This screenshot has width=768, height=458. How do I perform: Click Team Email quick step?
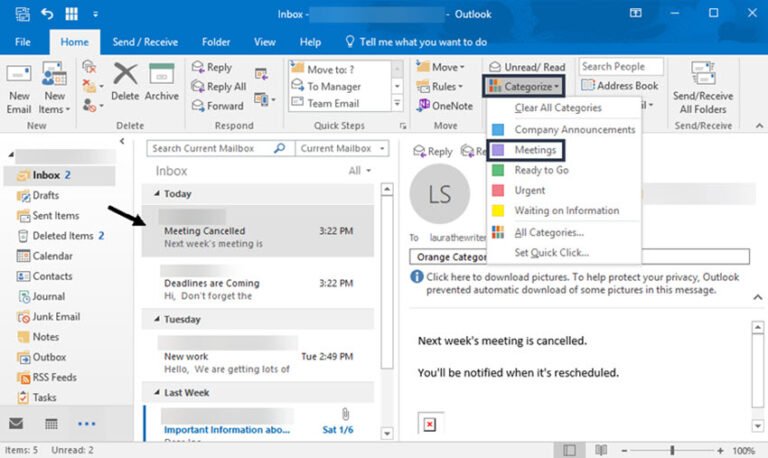(x=326, y=103)
